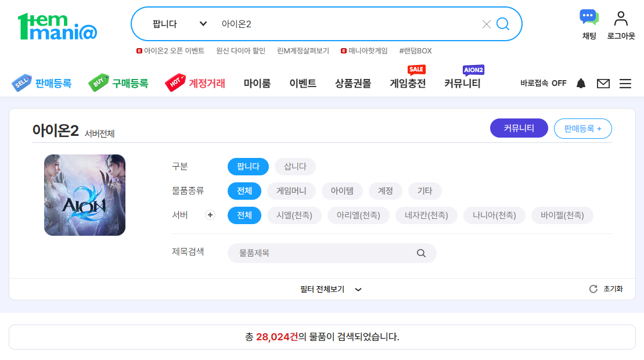Select 시엘(천족) server

click(x=294, y=215)
